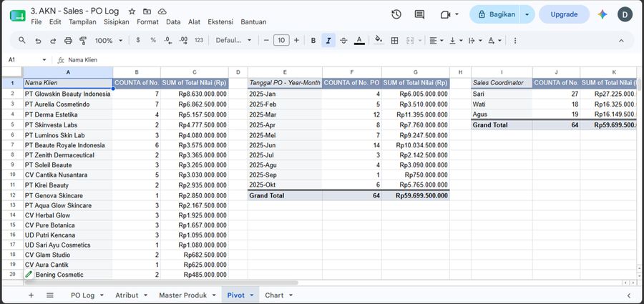Screen dimensions: 644x304
Task: Open zoom level 100% dropdown
Action: pos(109,40)
